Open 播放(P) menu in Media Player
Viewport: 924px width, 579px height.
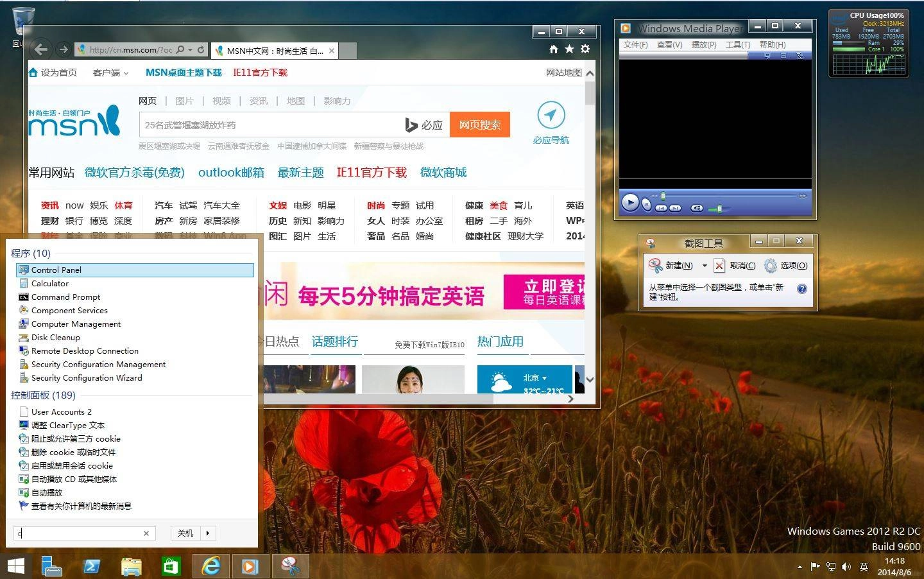coord(704,45)
